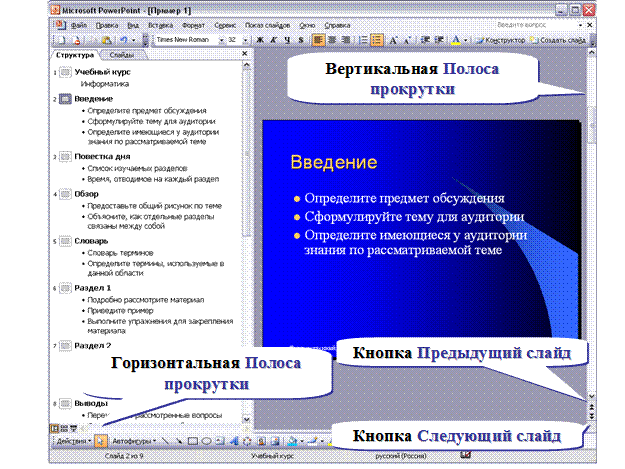Click in the Введите вопрос help field
The image size is (625, 469).
tap(535, 25)
